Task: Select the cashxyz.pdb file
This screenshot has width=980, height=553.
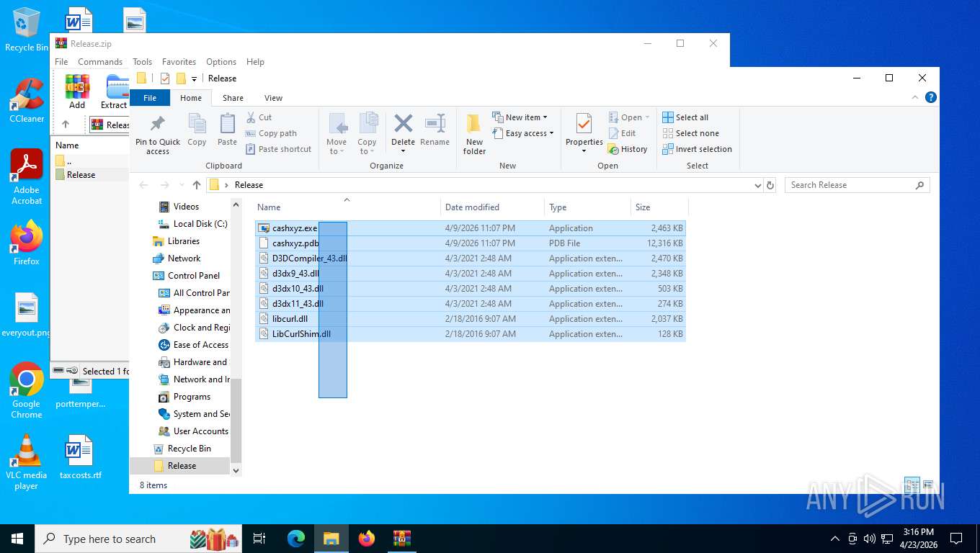Action: 470,243
